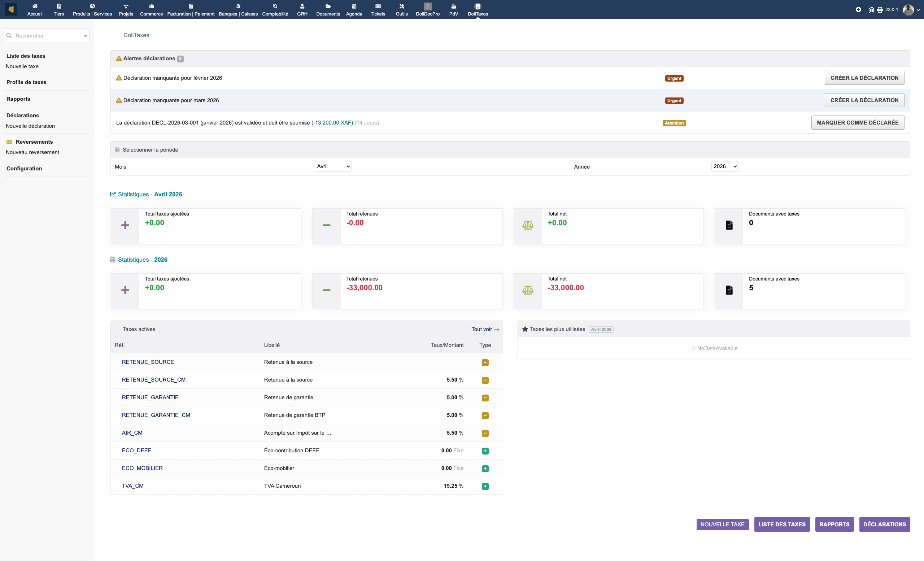Open the Banques | Caisses bank icon
924x561 pixels.
point(238,6)
